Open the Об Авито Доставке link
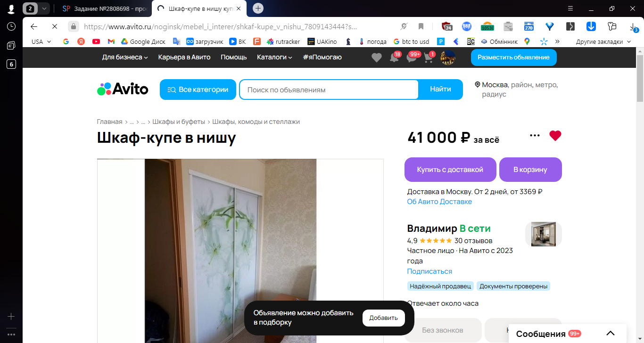This screenshot has height=343, width=644. click(x=439, y=202)
